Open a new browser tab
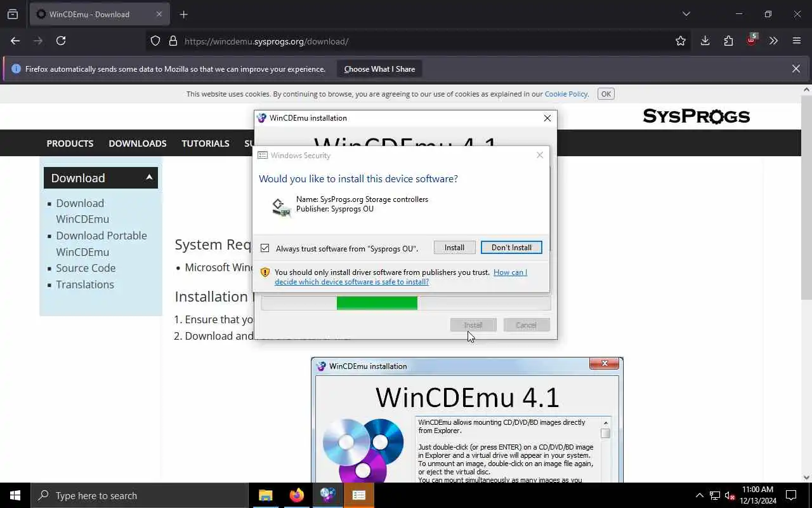 184,14
